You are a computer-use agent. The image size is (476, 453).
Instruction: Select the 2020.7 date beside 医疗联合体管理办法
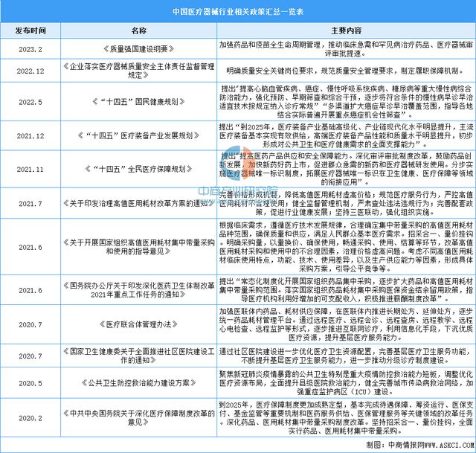tap(30, 324)
